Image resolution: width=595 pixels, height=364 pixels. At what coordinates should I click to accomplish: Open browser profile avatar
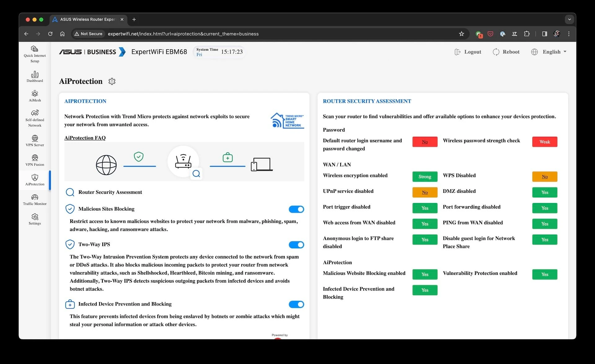tap(557, 34)
